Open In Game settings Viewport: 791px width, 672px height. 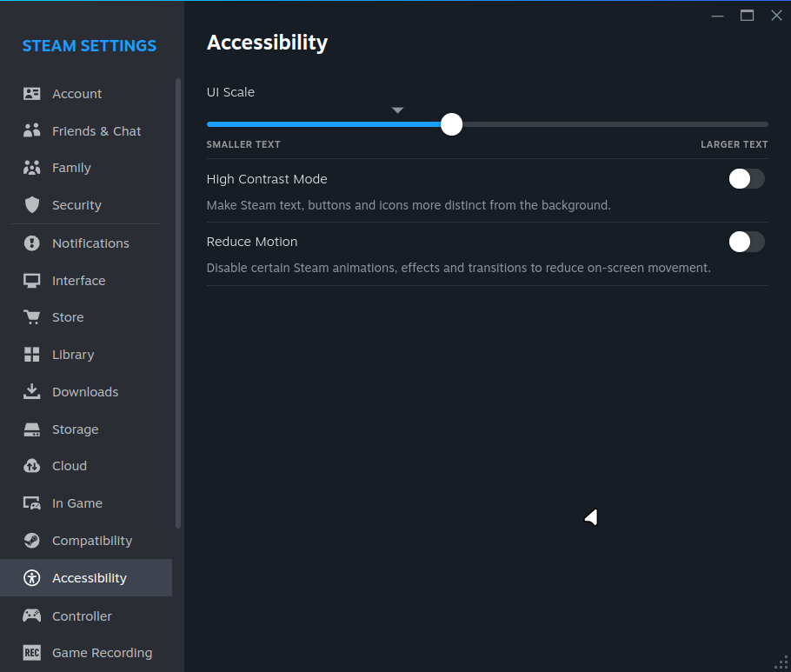click(x=76, y=503)
